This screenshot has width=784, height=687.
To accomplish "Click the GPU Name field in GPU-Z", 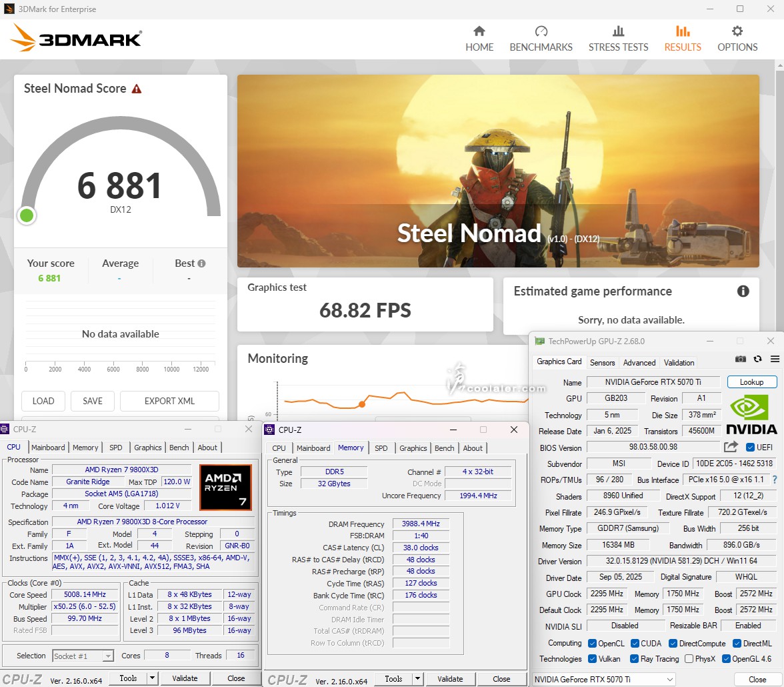I will click(x=653, y=382).
